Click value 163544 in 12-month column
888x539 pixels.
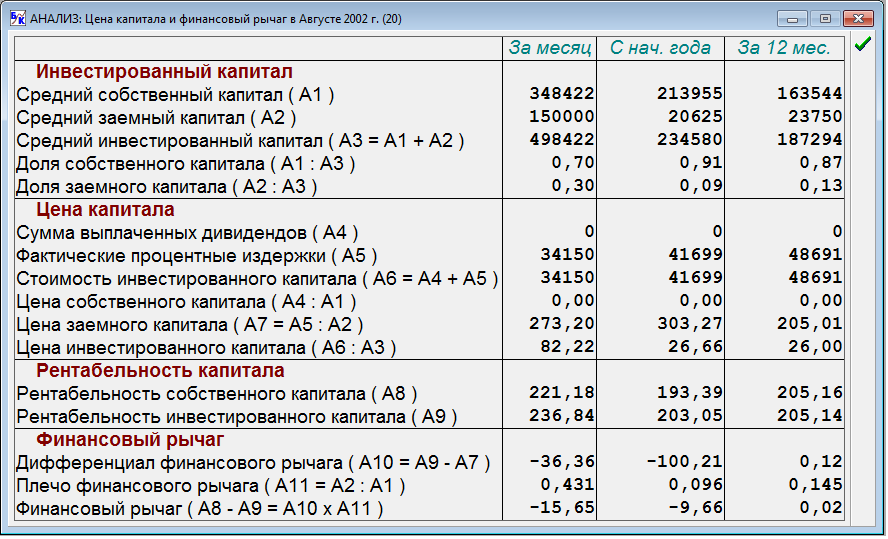[810, 93]
